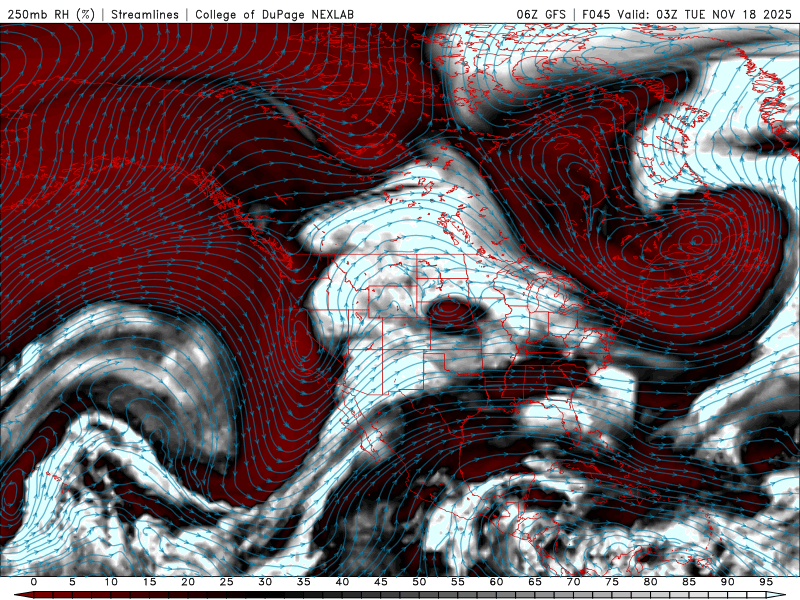Click the 90 value on the colorbar

point(728,582)
